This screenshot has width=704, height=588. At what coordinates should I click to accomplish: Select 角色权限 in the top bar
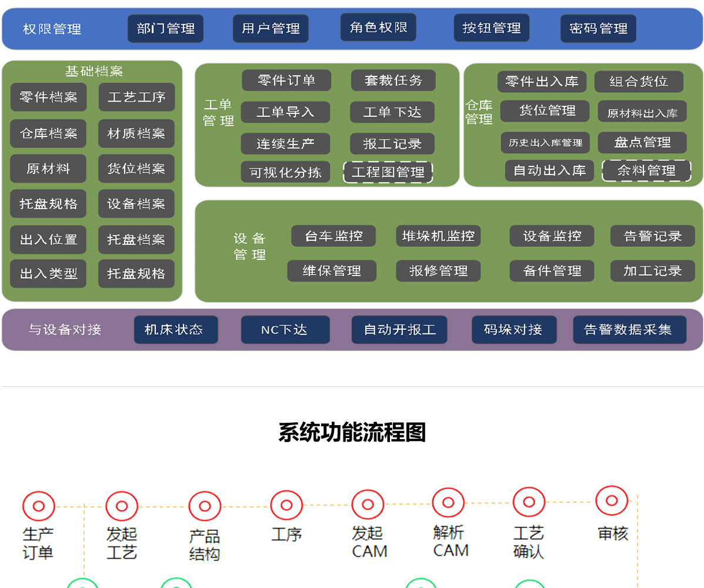[378, 28]
